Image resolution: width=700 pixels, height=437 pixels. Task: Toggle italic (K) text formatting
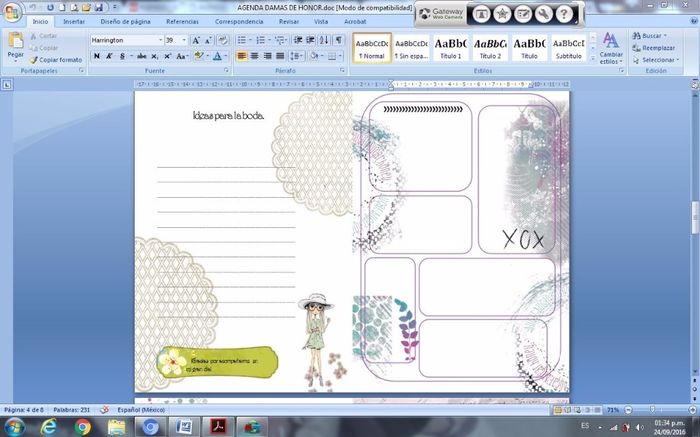pos(109,56)
